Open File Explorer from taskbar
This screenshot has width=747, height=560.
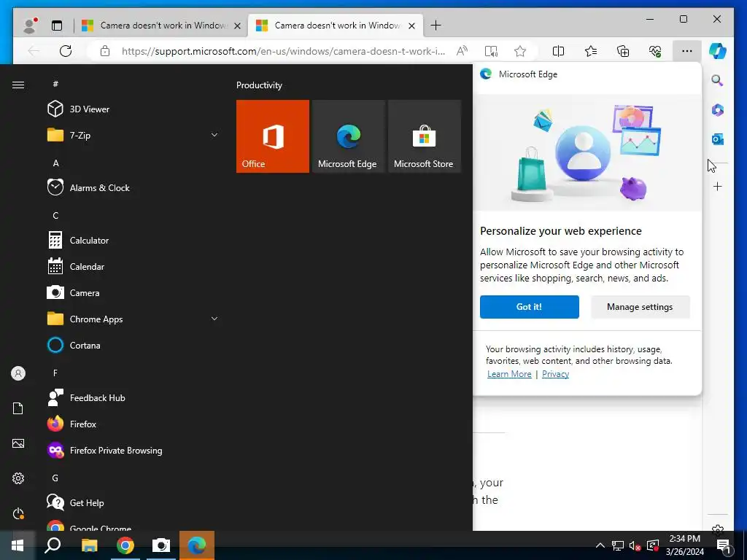point(89,545)
